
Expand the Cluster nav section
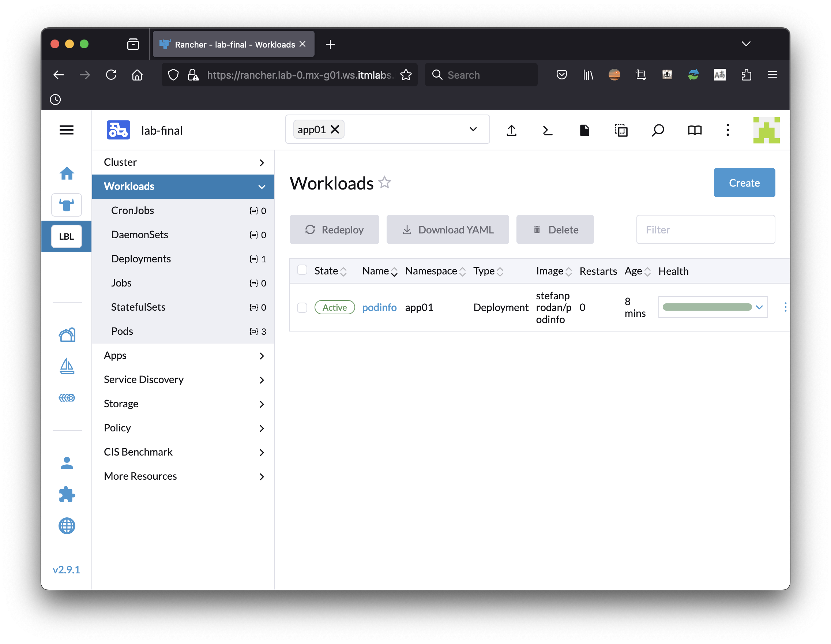pyautogui.click(x=183, y=162)
